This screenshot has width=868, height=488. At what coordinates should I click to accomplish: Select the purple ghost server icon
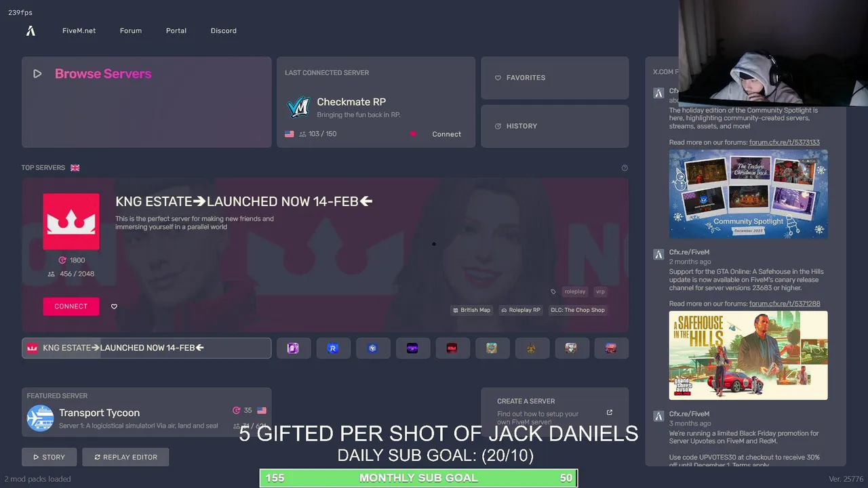coord(293,348)
